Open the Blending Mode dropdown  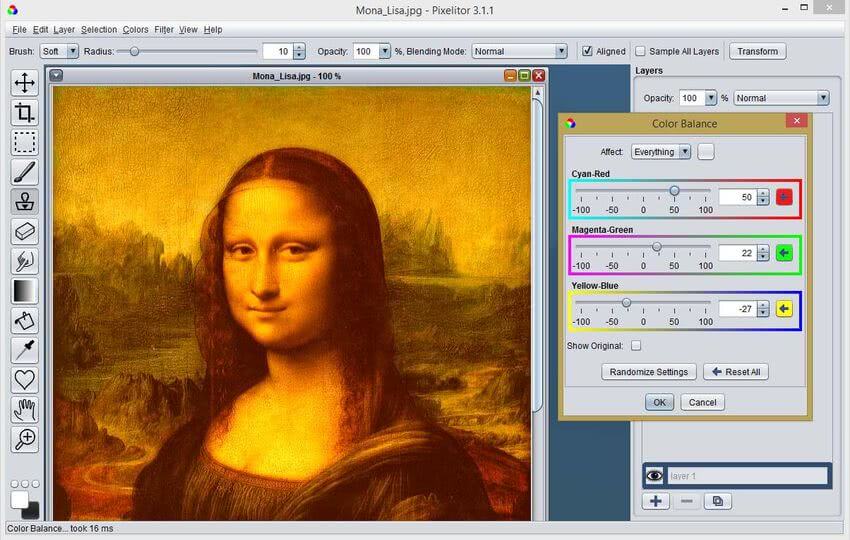coord(519,51)
